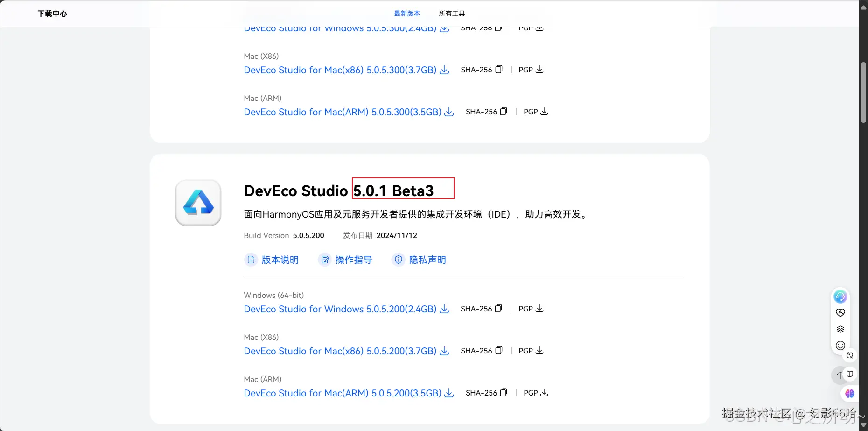Copy SHA-256 for Mac(ARM) 5.0.5.300

click(x=504, y=112)
